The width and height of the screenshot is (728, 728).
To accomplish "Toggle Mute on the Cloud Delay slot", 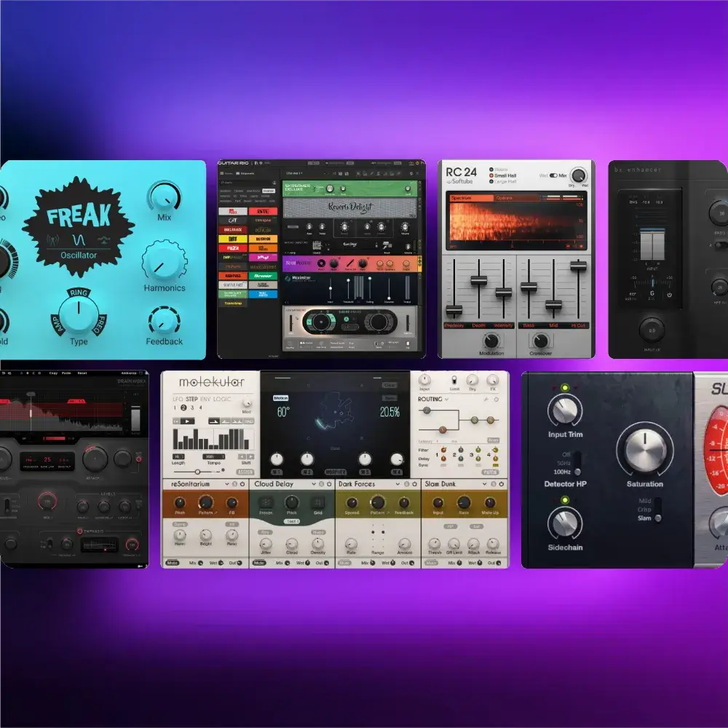I will click(258, 563).
